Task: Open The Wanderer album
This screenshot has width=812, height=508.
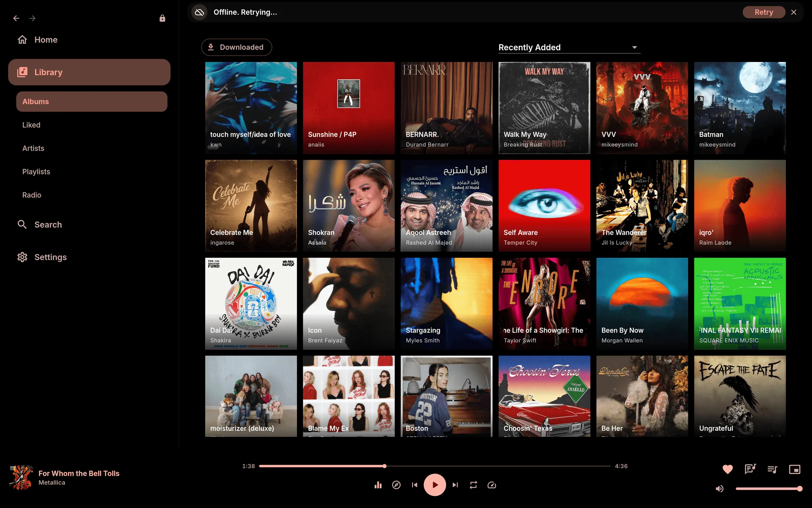Action: click(x=642, y=206)
